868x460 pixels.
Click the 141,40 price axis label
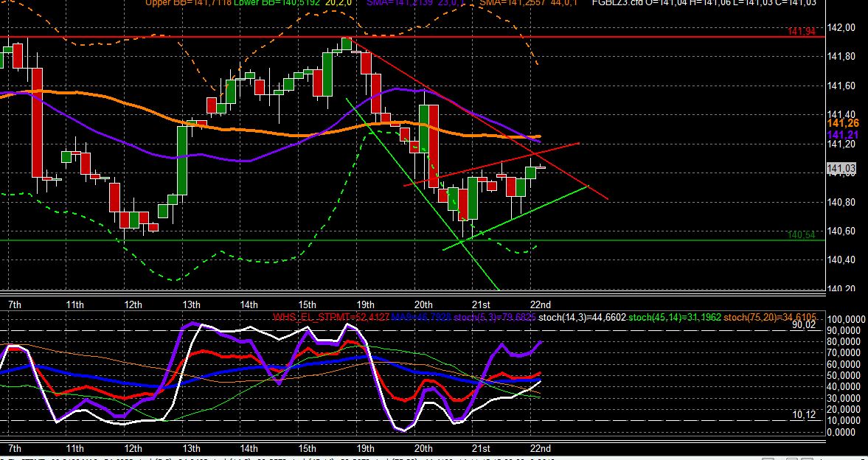tap(841, 114)
